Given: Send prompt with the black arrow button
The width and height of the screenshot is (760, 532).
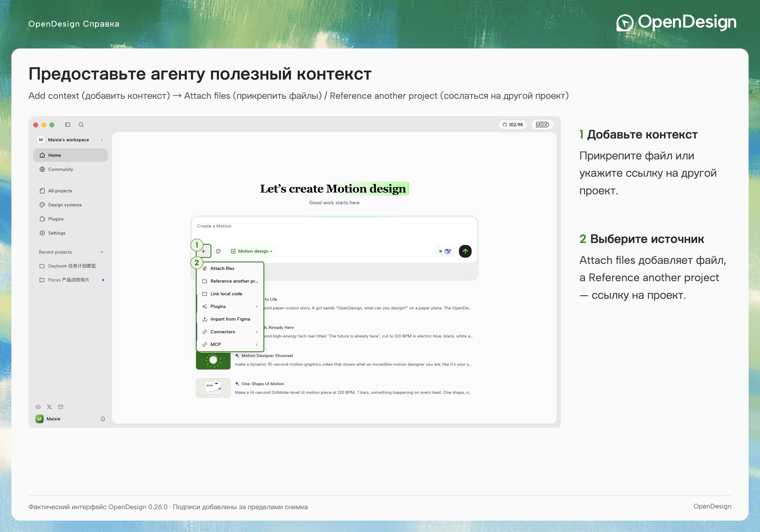Looking at the screenshot, I should [465, 251].
